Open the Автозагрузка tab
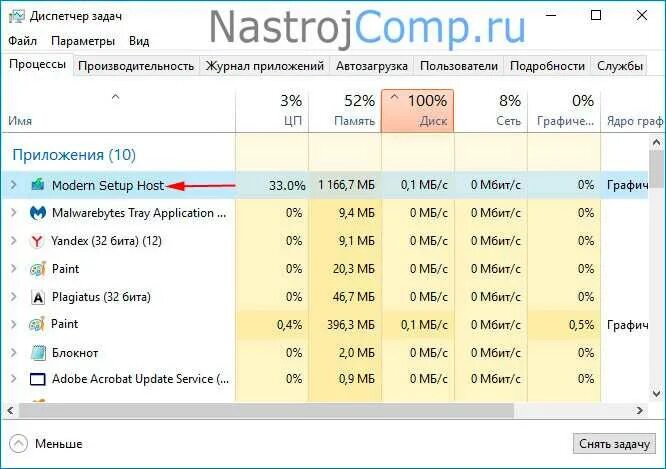The height and width of the screenshot is (469, 666). tap(372, 66)
